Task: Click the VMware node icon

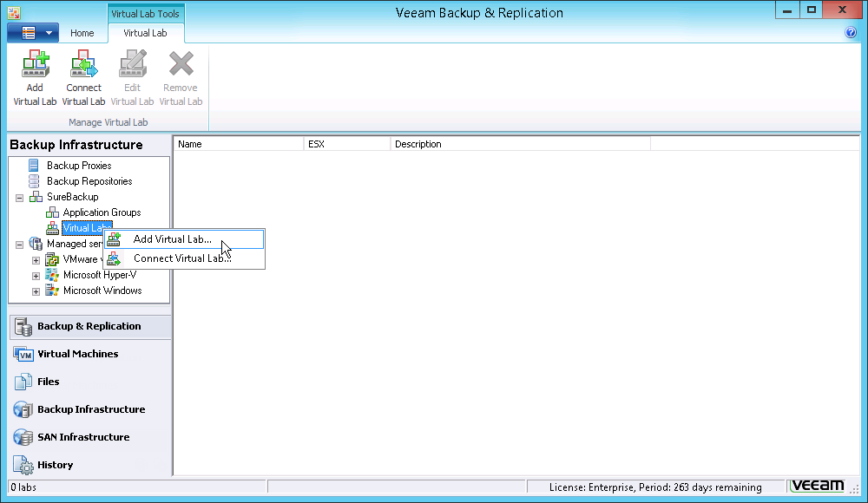Action: (x=52, y=259)
